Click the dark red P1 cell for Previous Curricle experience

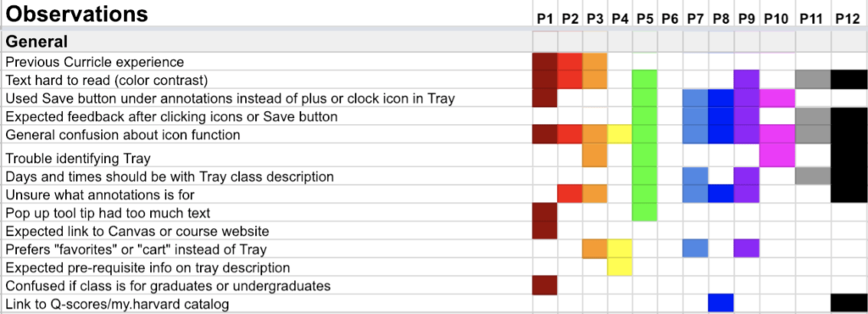click(545, 61)
